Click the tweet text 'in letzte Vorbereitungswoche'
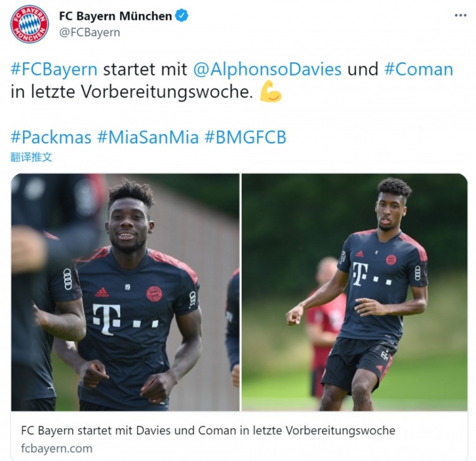476x461 pixels. (x=132, y=91)
